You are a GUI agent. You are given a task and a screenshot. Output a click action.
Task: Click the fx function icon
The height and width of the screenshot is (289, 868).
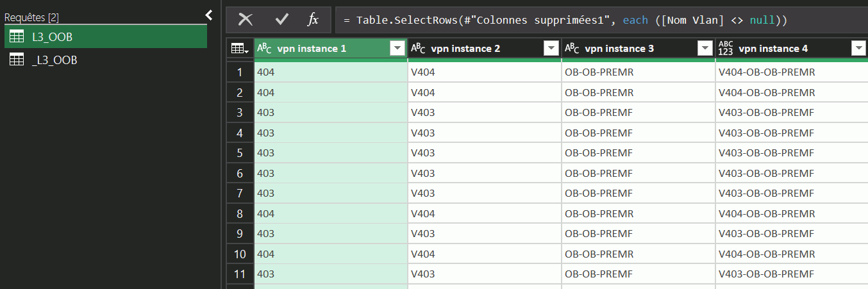(x=313, y=20)
